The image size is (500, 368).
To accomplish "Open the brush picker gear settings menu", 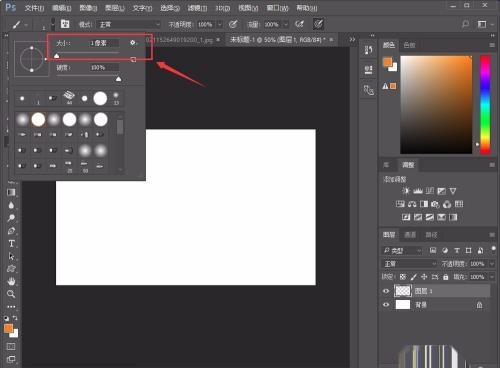I will click(x=133, y=43).
